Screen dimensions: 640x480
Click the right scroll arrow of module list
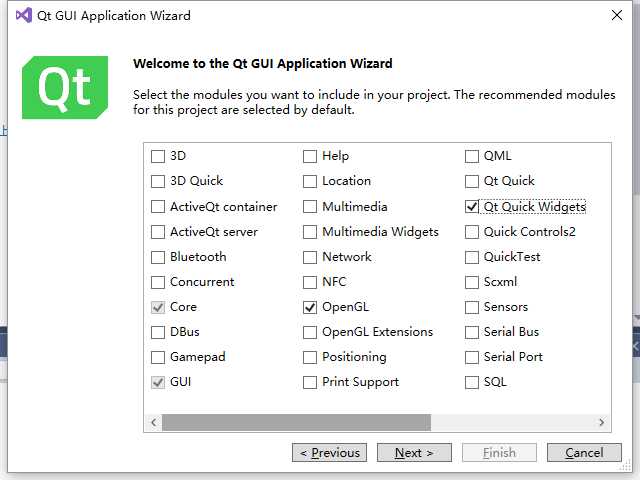602,422
